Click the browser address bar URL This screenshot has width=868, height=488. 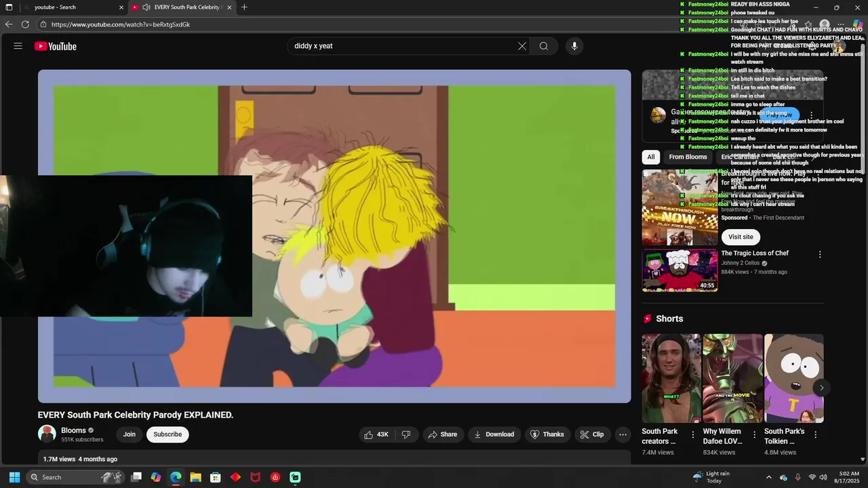[121, 24]
